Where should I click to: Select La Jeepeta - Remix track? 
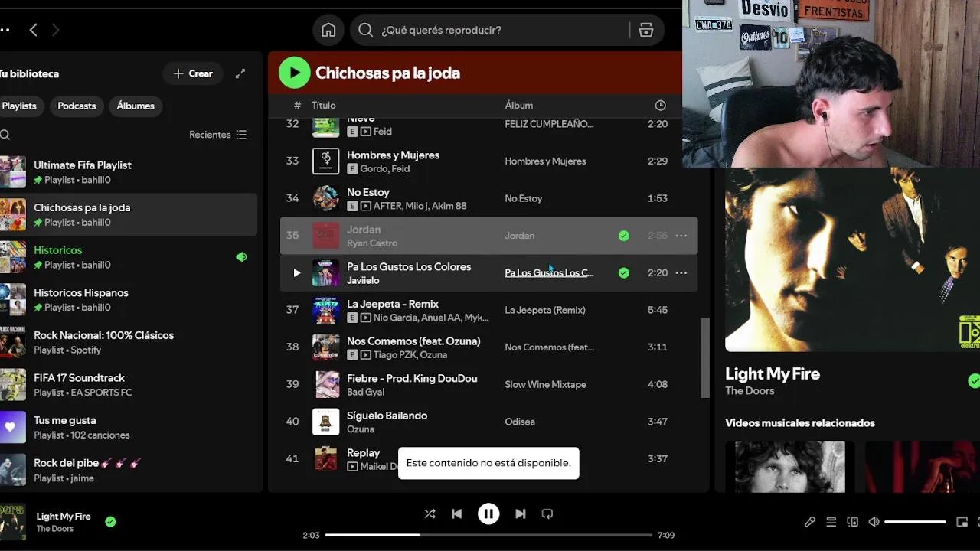point(488,310)
